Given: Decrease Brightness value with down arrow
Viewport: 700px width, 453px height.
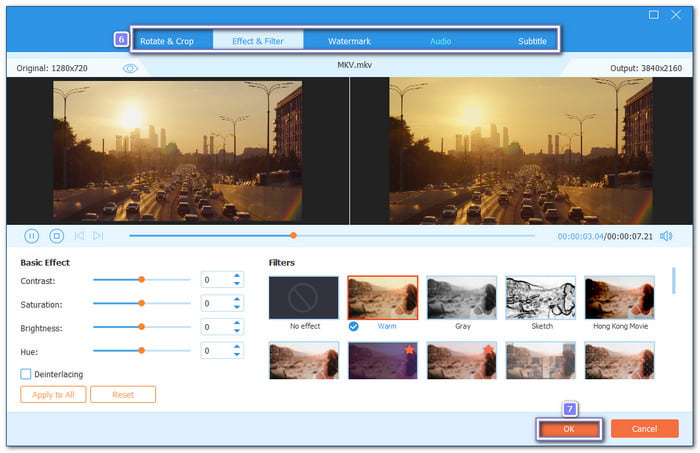Looking at the screenshot, I should [237, 331].
